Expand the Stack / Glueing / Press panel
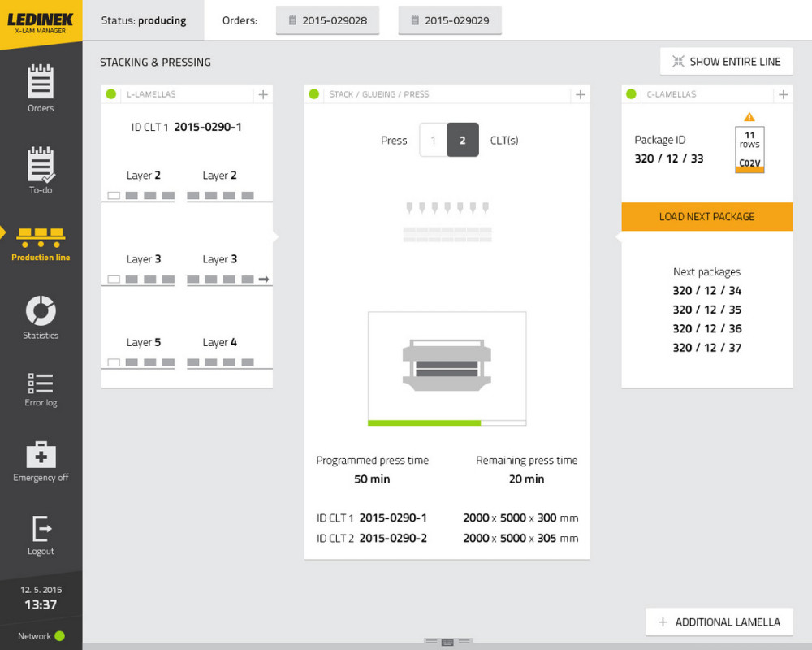This screenshot has height=650, width=812. pyautogui.click(x=580, y=94)
